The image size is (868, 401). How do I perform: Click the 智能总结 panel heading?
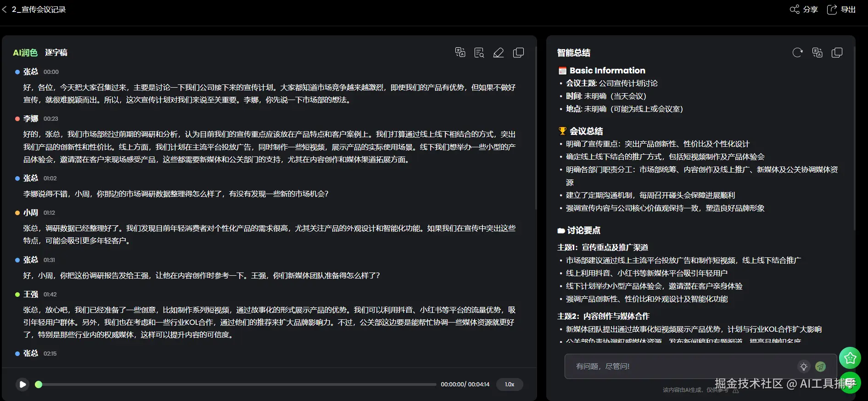[x=574, y=53]
